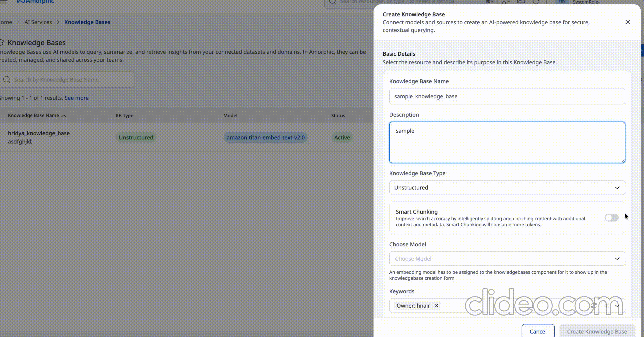Image resolution: width=644 pixels, height=337 pixels.
Task: Open the Choose Model dropdown
Action: [507, 259]
